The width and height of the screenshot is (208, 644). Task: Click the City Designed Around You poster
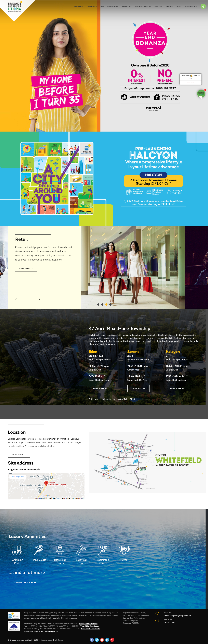tap(57, 178)
